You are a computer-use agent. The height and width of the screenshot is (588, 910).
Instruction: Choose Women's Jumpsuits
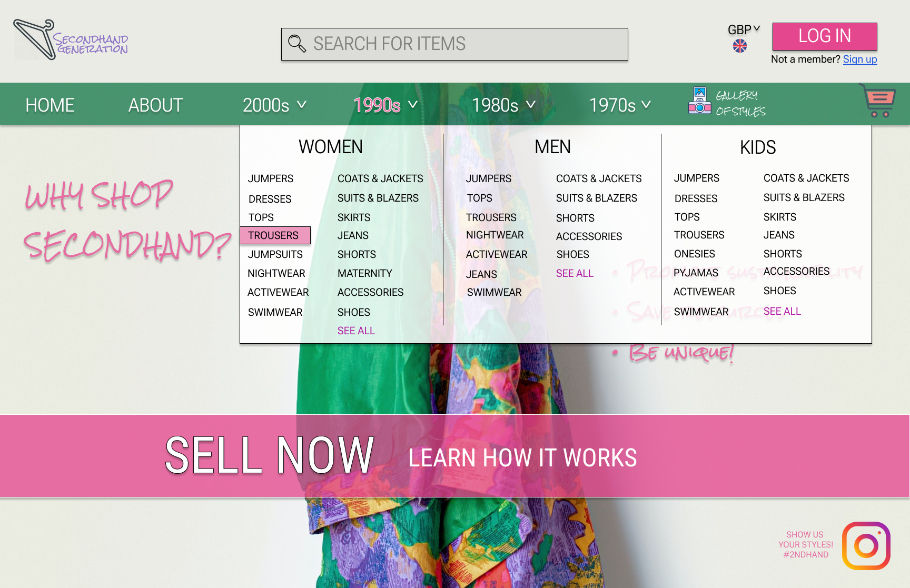pos(275,255)
